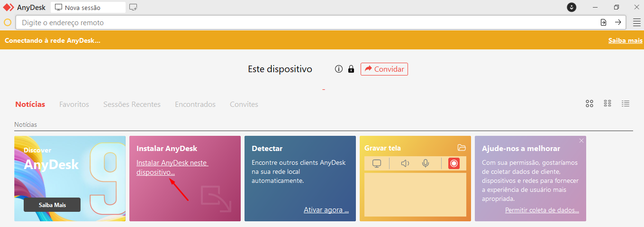The height and width of the screenshot is (227, 644).
Task: Select the Nova sessão tab
Action: pyautogui.click(x=88, y=7)
